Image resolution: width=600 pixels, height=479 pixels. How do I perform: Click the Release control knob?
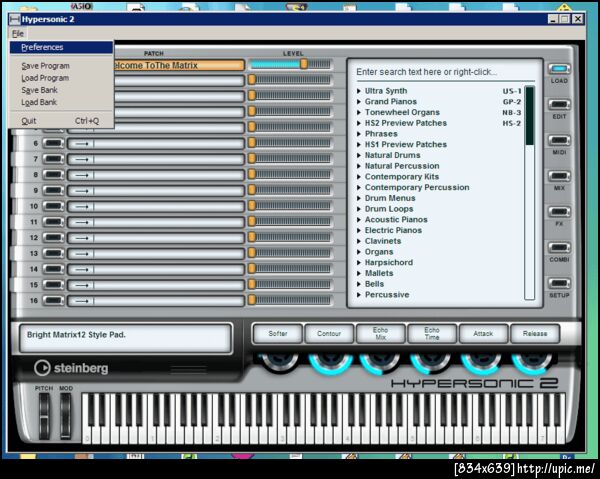tap(534, 363)
